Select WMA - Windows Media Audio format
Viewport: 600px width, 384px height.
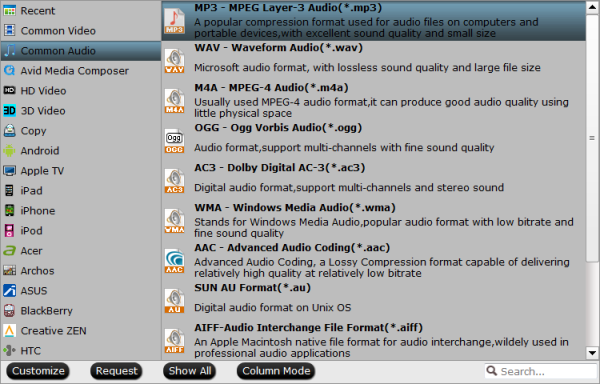point(374,221)
